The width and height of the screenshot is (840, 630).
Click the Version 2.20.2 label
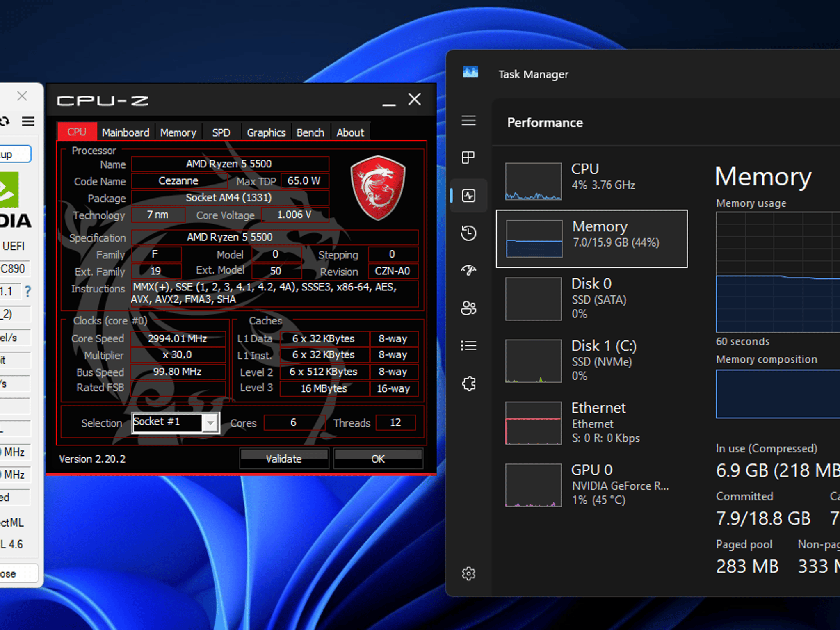92,459
